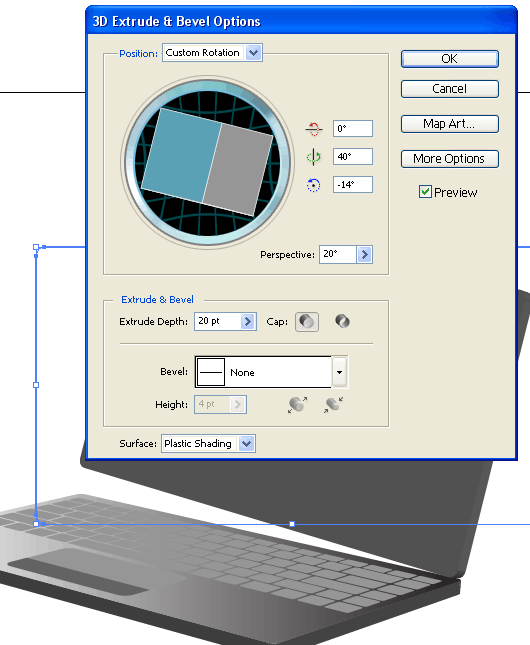Open the Position dropdown list

pyautogui.click(x=253, y=53)
